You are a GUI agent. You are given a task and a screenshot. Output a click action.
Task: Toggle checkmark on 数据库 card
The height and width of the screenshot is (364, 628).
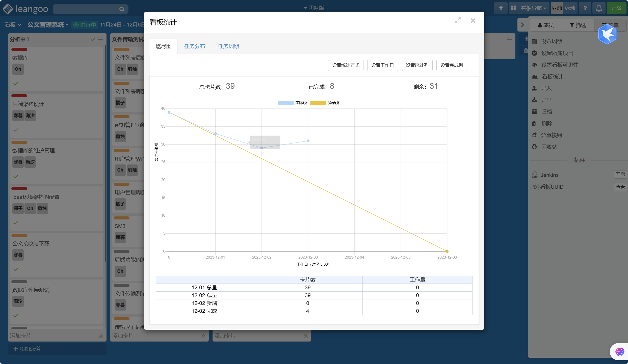[16, 83]
